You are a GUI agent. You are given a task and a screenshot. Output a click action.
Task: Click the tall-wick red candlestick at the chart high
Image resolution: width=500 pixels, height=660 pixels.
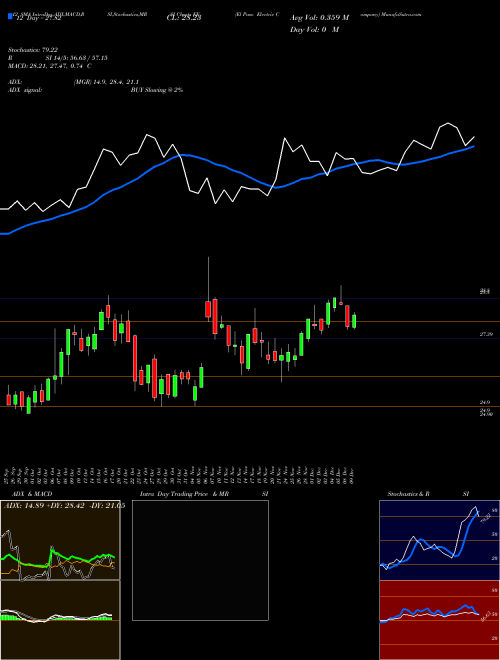pos(208,309)
